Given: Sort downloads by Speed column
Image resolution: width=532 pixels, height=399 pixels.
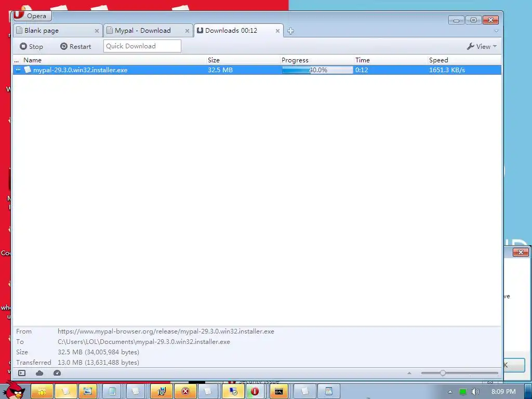Looking at the screenshot, I should pos(464,60).
